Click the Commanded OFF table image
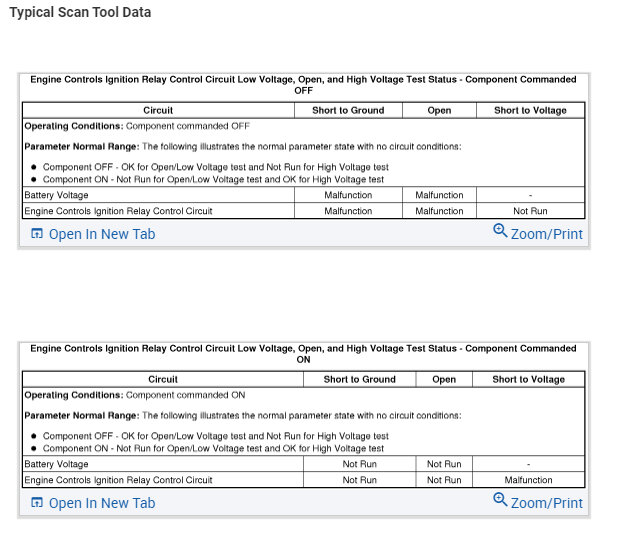 click(303, 147)
